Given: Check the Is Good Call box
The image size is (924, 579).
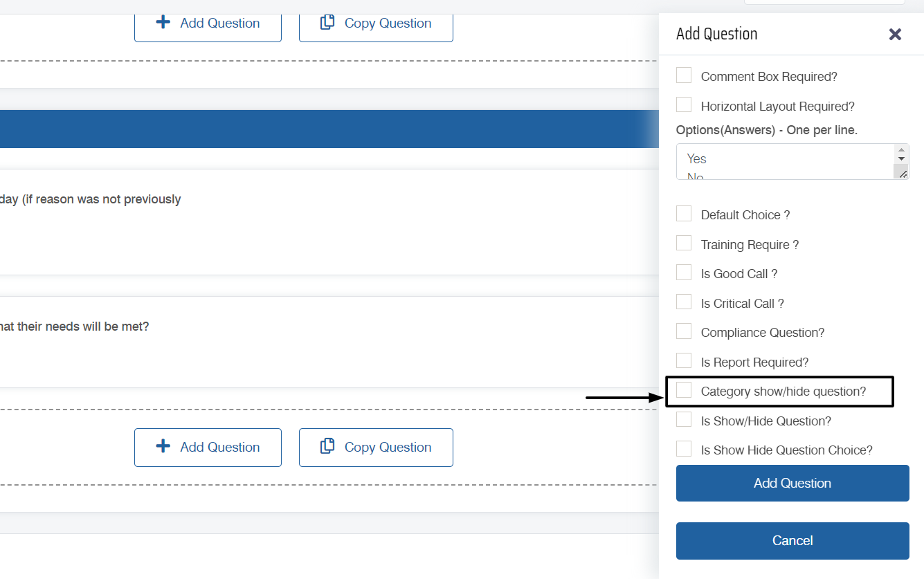Looking at the screenshot, I should coord(684,273).
